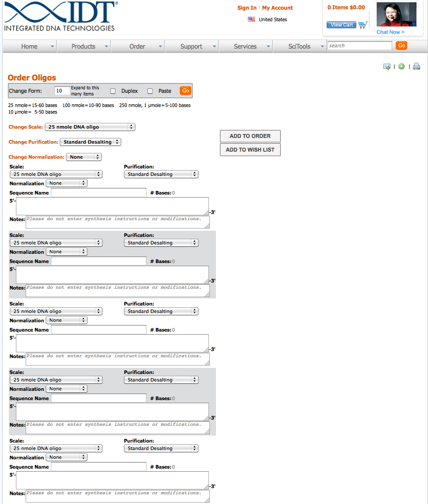Open the Products menu
Viewport: 428px width, 504px height.
(x=83, y=46)
